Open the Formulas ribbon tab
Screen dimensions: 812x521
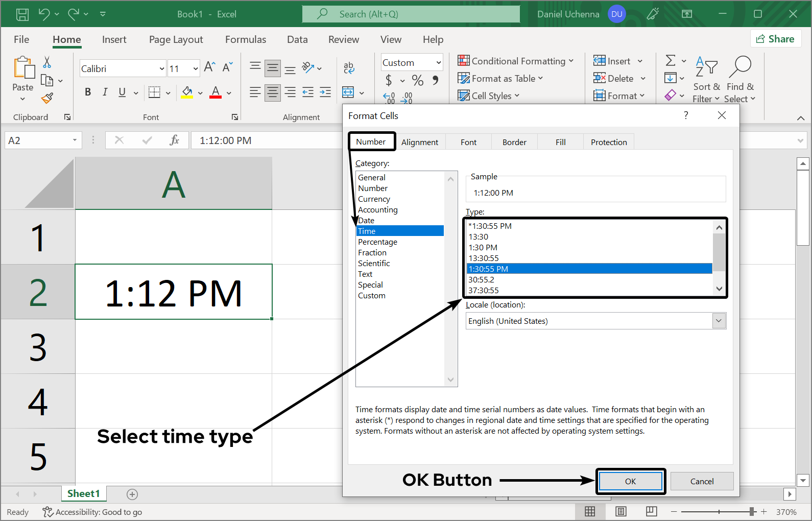[245, 39]
